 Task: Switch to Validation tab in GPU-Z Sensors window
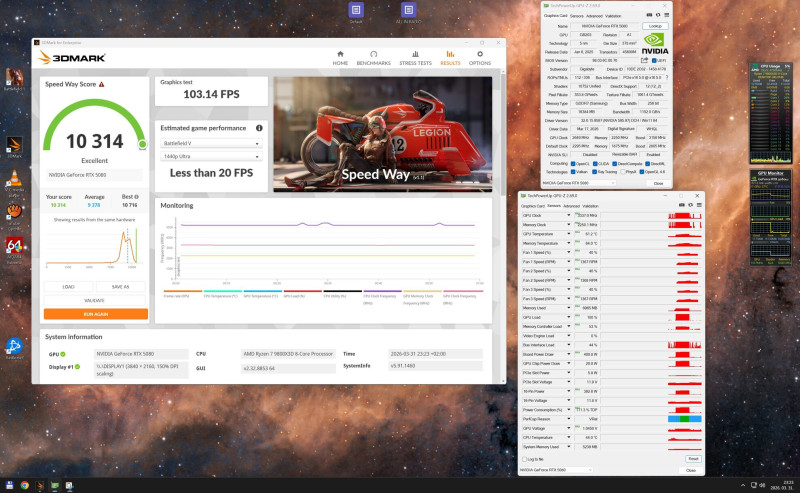[x=590, y=206]
